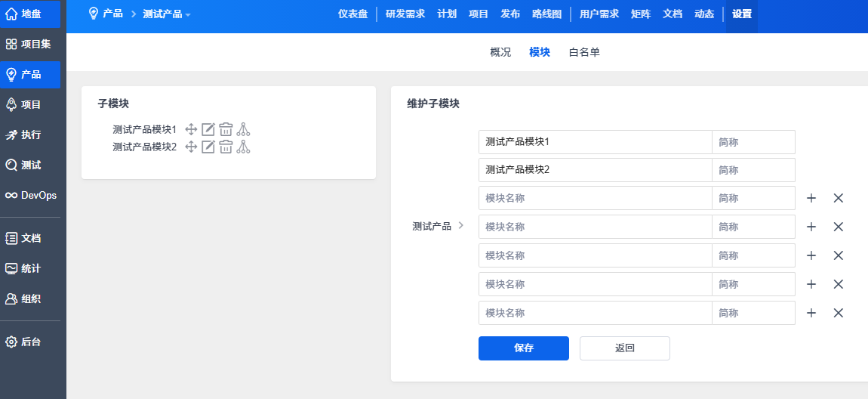Click the 保存 button
Screen dimensions: 868x399
click(523, 348)
